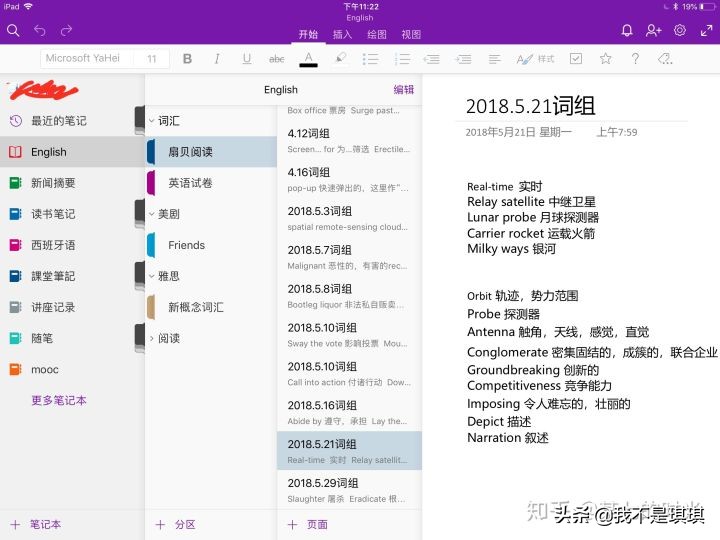Expand the 阅读 section group
720x540 pixels.
[152, 338]
